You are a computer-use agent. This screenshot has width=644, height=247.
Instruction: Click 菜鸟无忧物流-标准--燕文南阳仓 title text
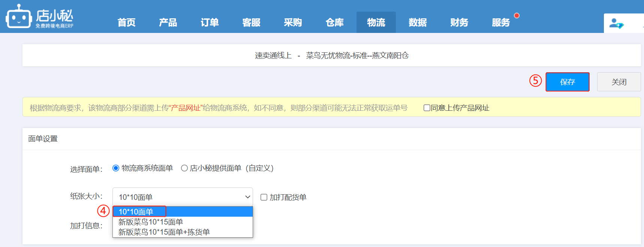(357, 55)
